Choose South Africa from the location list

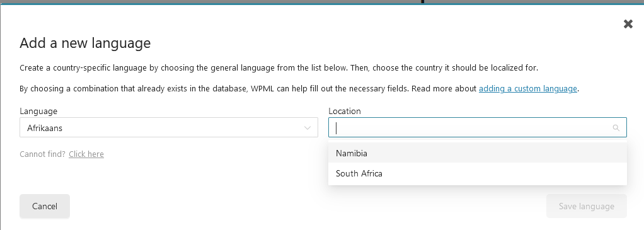(x=478, y=173)
